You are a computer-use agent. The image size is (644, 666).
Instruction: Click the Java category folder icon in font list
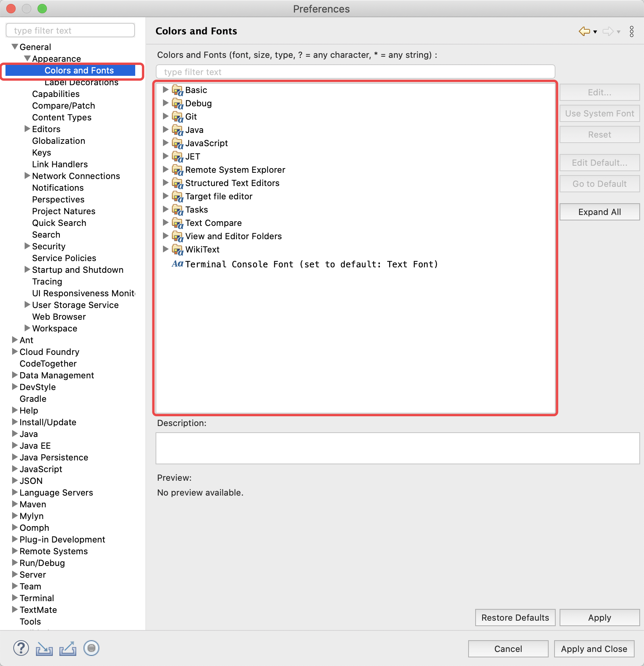click(x=177, y=130)
